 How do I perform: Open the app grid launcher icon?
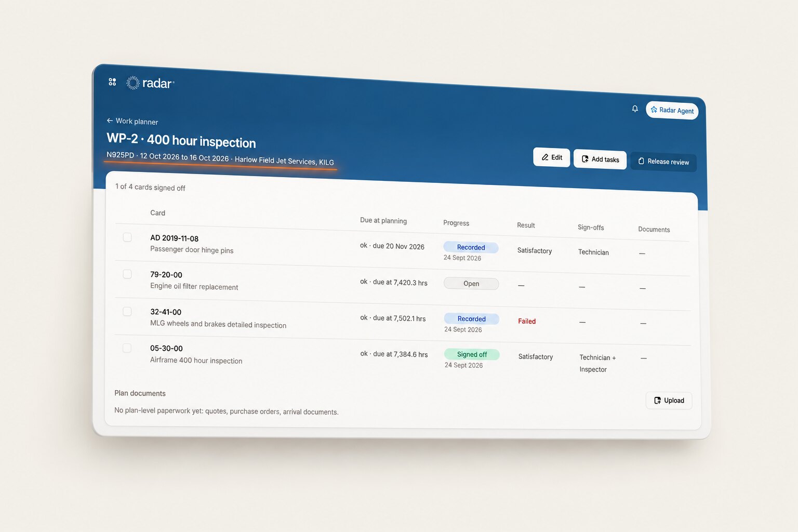pos(112,82)
